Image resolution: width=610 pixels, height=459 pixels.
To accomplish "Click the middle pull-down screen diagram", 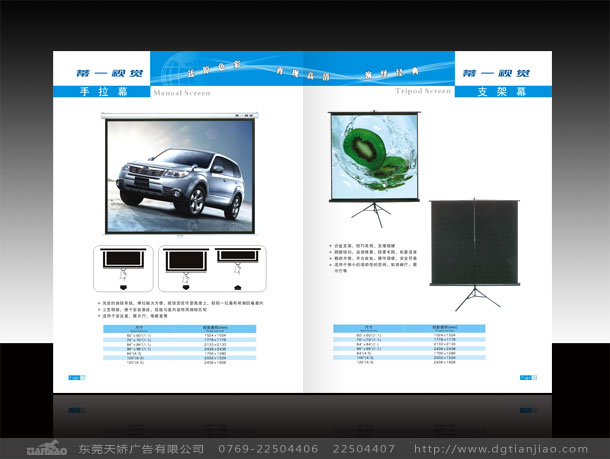I will 183,263.
